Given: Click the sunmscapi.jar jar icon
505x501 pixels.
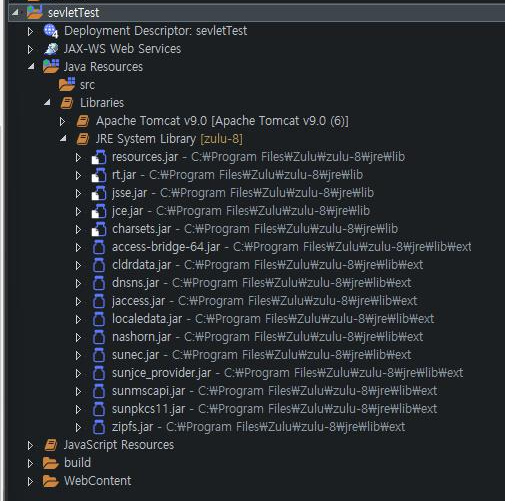Looking at the screenshot, I should [x=99, y=391].
